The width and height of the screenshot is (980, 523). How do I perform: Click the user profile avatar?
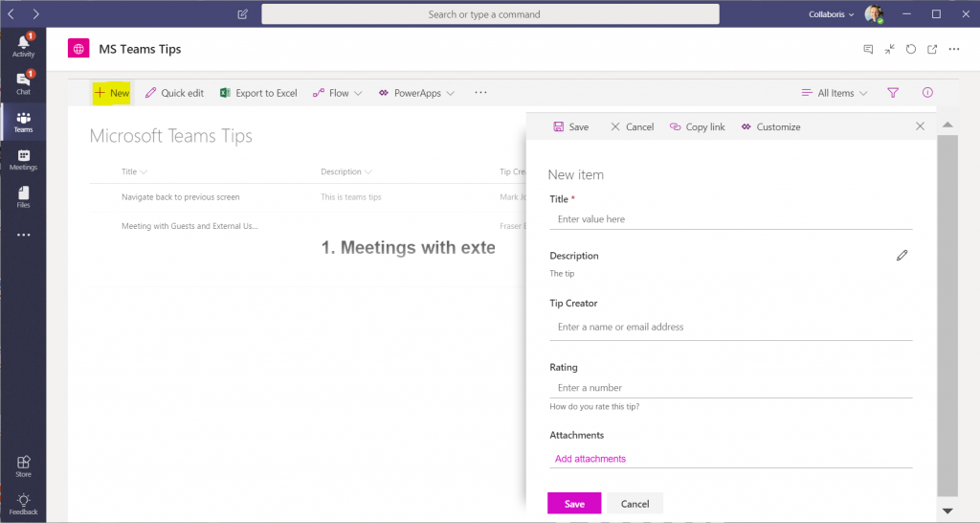coord(874,13)
